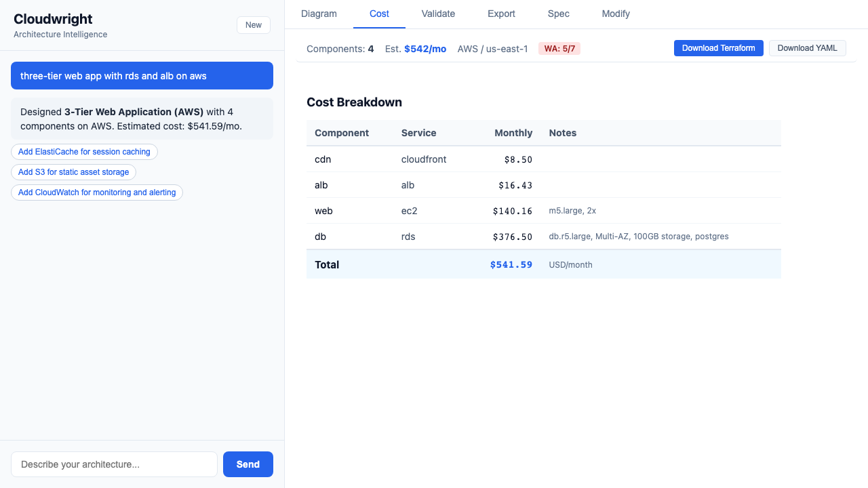This screenshot has height=488, width=868.
Task: Click the $140.16 monthly cost
Action: pyautogui.click(x=513, y=211)
